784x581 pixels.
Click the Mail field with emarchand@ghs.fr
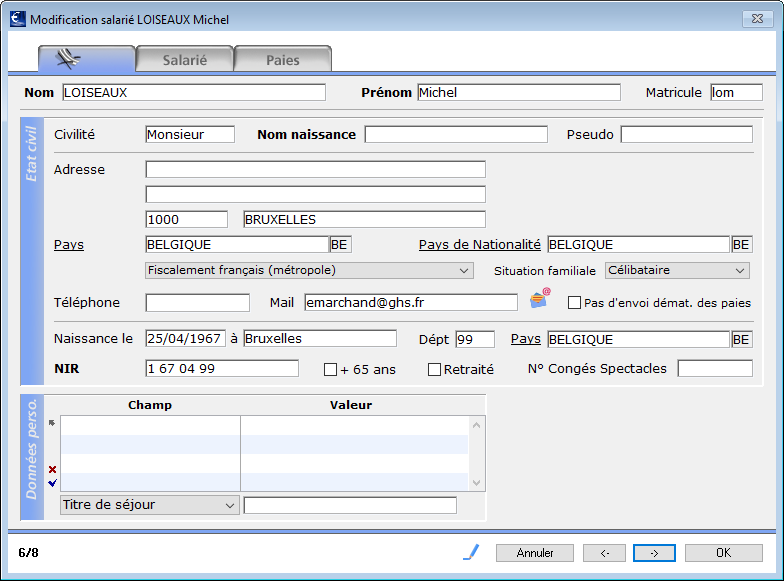click(411, 302)
